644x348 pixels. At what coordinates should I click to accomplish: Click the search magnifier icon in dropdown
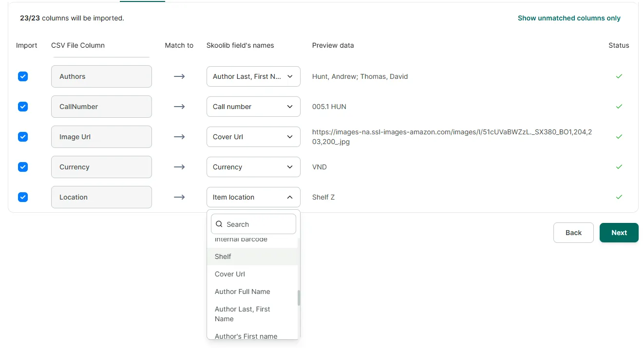pyautogui.click(x=219, y=224)
